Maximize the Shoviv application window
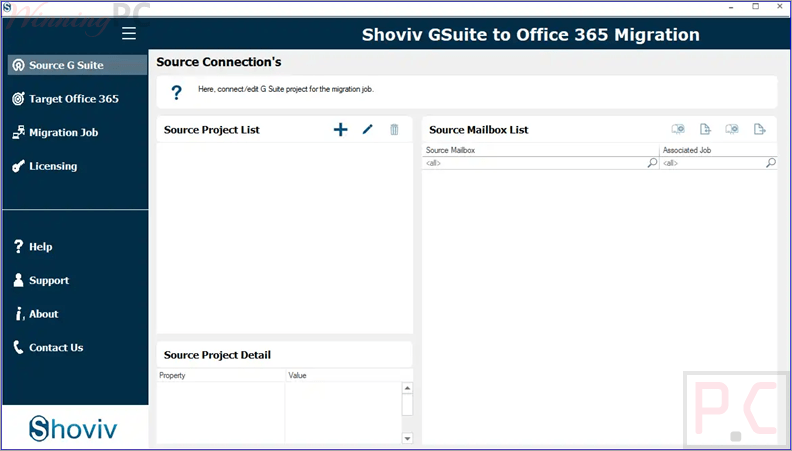Image resolution: width=792 pixels, height=451 pixels. coord(756,7)
